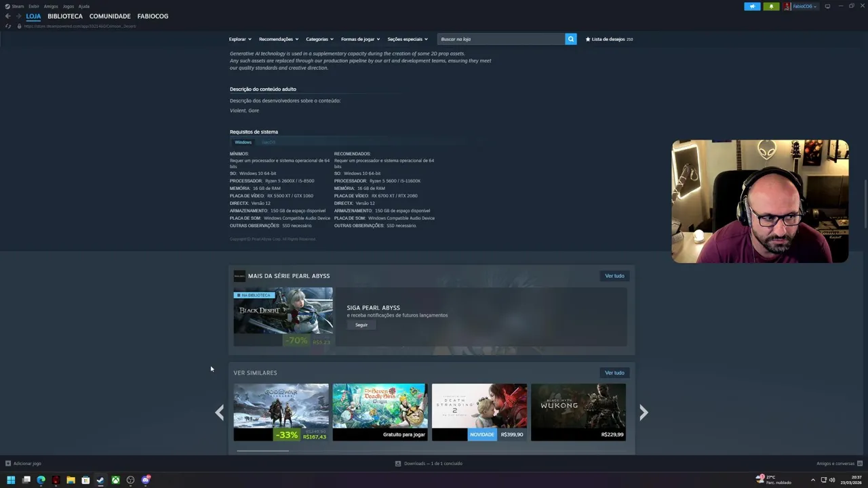Expand the Formas de jogar dropdown
This screenshot has width=868, height=488.
pos(360,39)
